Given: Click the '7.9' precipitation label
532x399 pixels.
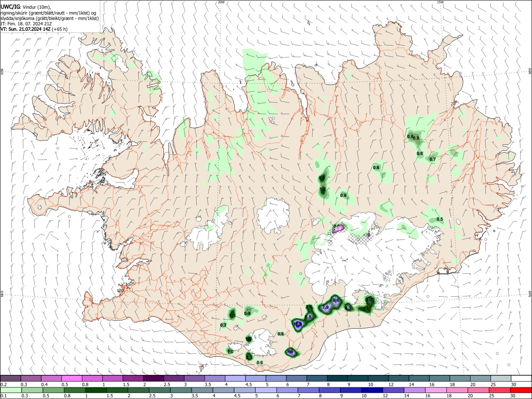Looking at the screenshot, I should point(325,308).
